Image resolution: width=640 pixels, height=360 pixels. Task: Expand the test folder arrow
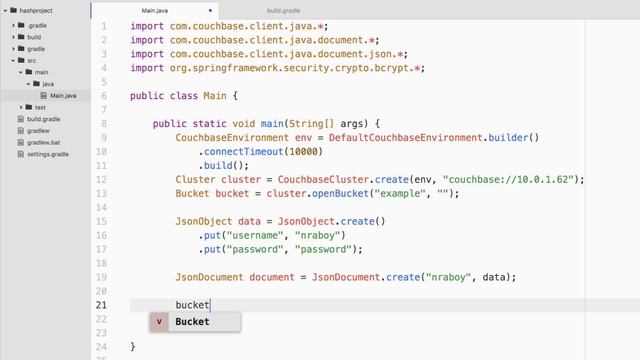click(x=21, y=107)
